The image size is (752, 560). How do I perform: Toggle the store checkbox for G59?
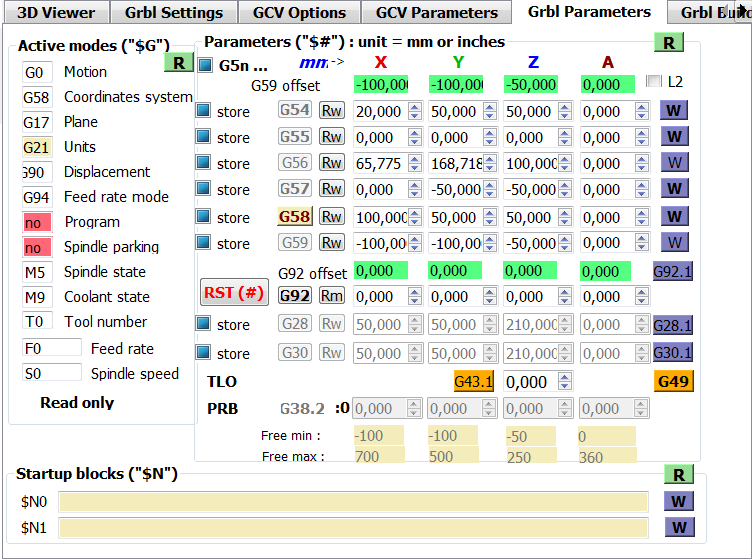[203, 243]
